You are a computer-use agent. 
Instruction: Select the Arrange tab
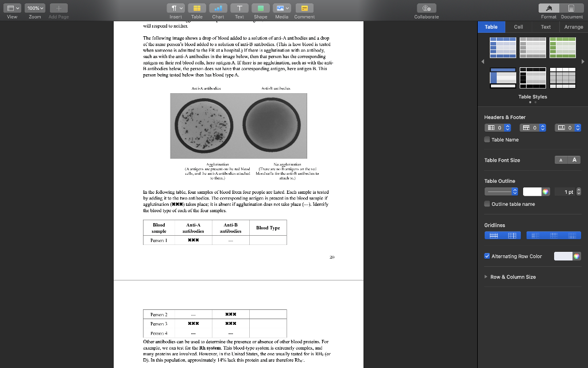[x=574, y=26]
